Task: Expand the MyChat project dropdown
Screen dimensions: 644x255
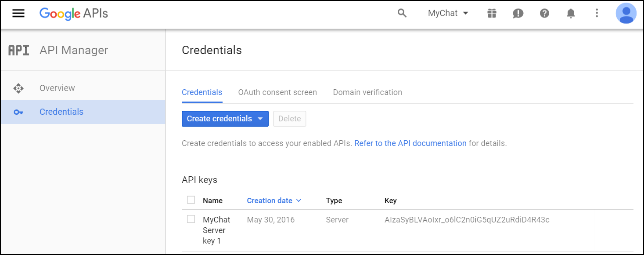Action: point(448,13)
